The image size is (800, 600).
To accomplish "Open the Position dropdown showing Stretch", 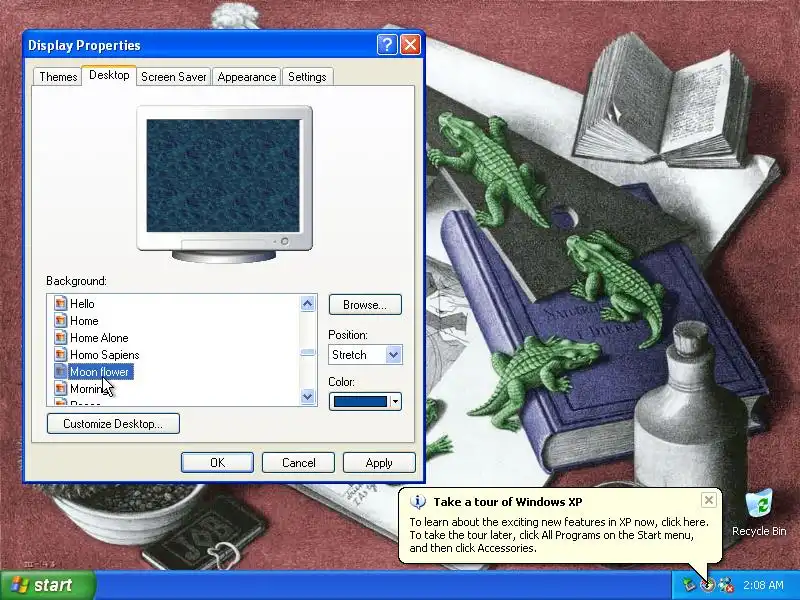I will (x=365, y=355).
